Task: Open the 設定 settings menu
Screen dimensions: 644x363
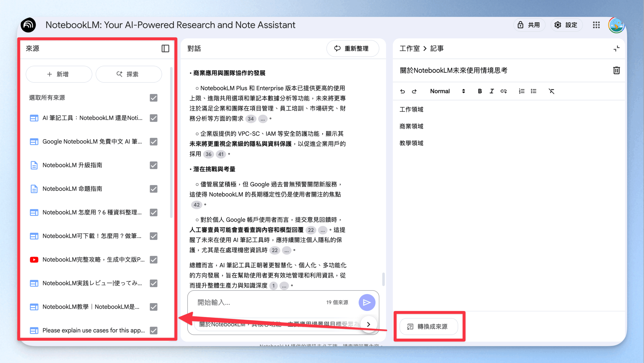Action: [566, 25]
